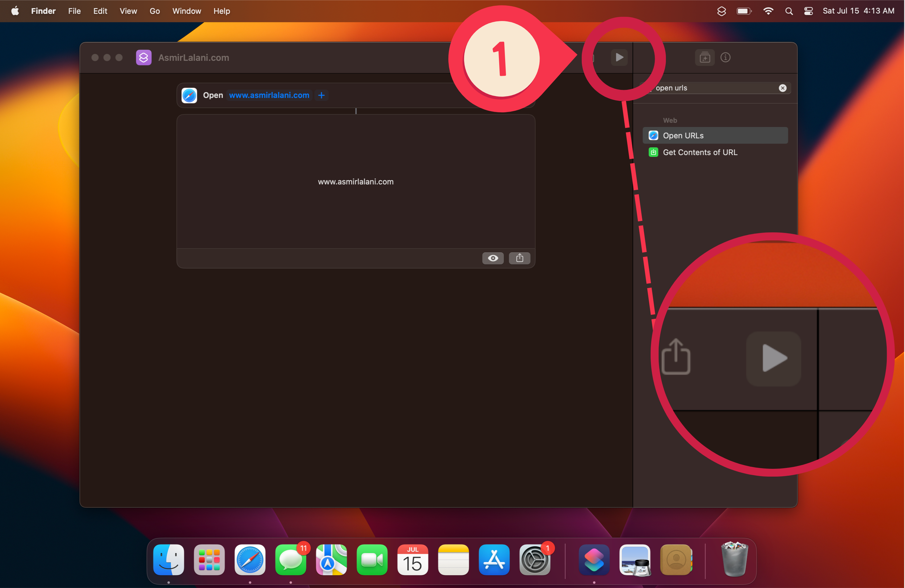905x588 pixels.
Task: Open the Apple menu
Action: pos(15,11)
